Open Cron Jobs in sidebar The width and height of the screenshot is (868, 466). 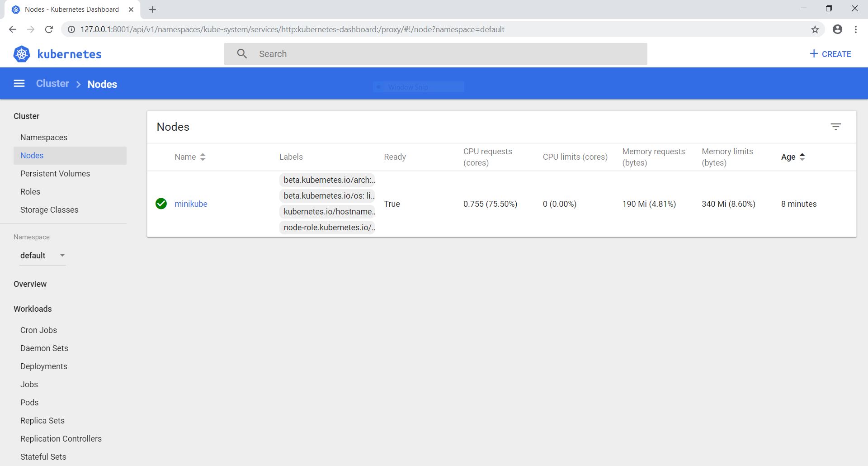[x=38, y=330]
